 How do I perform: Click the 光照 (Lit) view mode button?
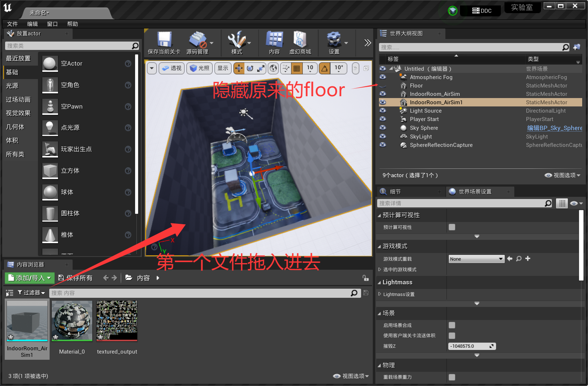[x=199, y=68]
